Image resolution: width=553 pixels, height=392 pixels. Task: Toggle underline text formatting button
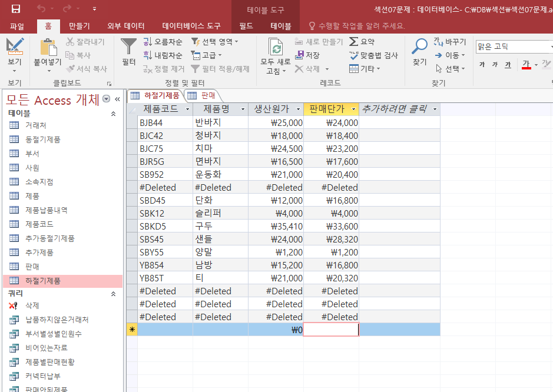coord(508,65)
